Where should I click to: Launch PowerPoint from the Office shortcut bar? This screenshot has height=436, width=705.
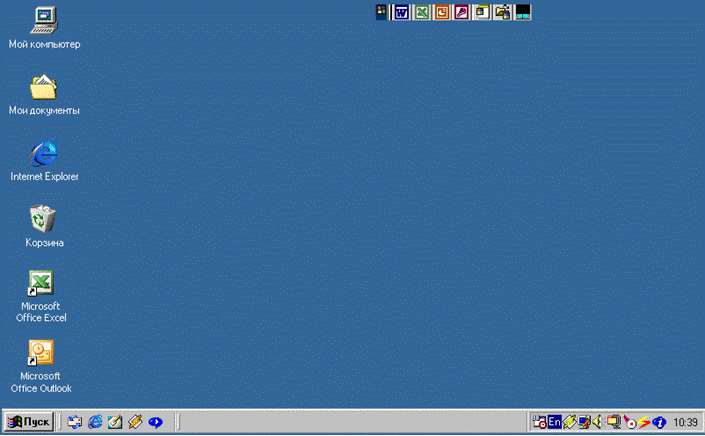coord(442,12)
